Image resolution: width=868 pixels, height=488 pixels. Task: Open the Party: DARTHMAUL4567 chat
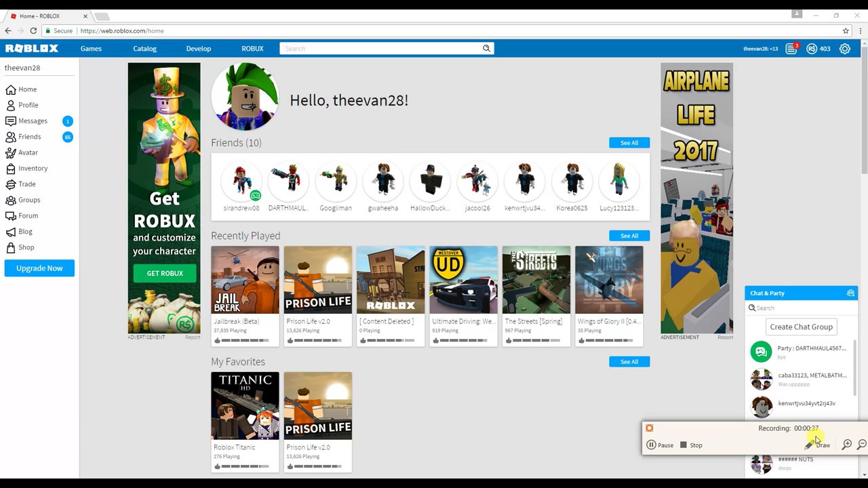[x=800, y=352]
